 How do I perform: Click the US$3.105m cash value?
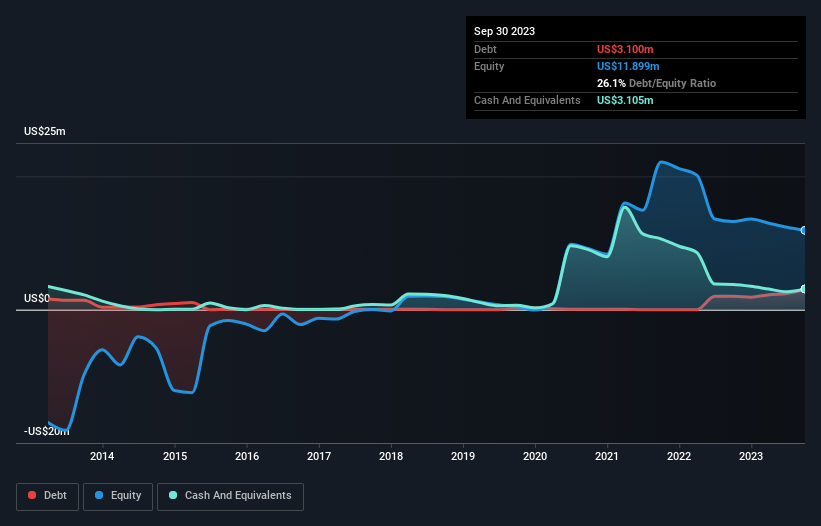(x=625, y=100)
